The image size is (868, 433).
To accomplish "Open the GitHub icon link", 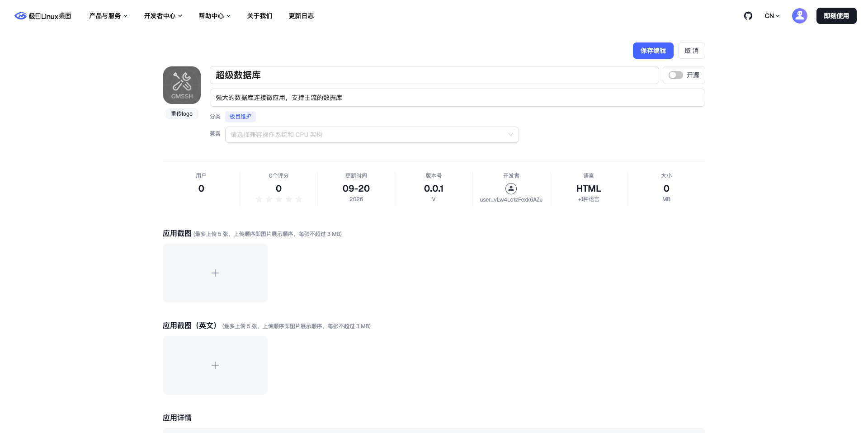I will [748, 16].
